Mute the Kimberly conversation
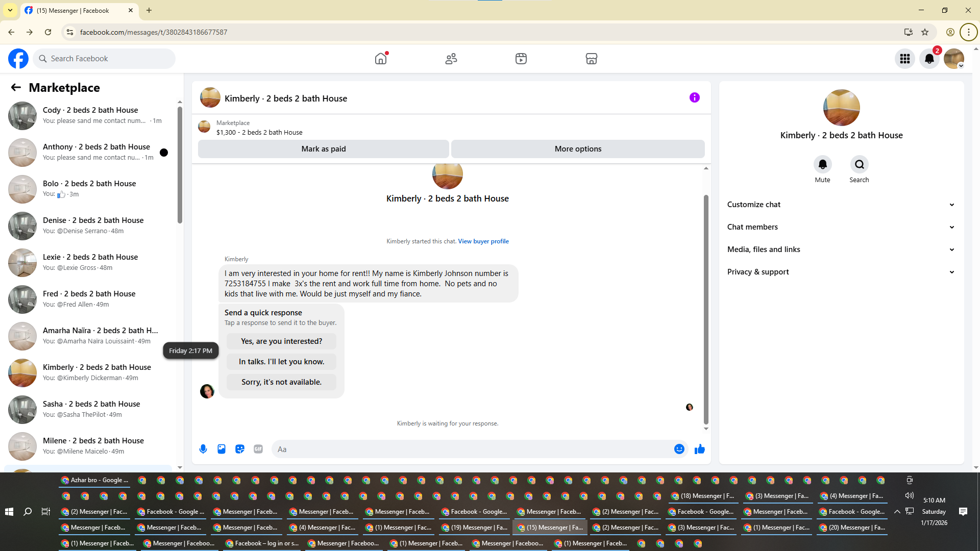Image resolution: width=980 pixels, height=551 pixels. point(822,165)
